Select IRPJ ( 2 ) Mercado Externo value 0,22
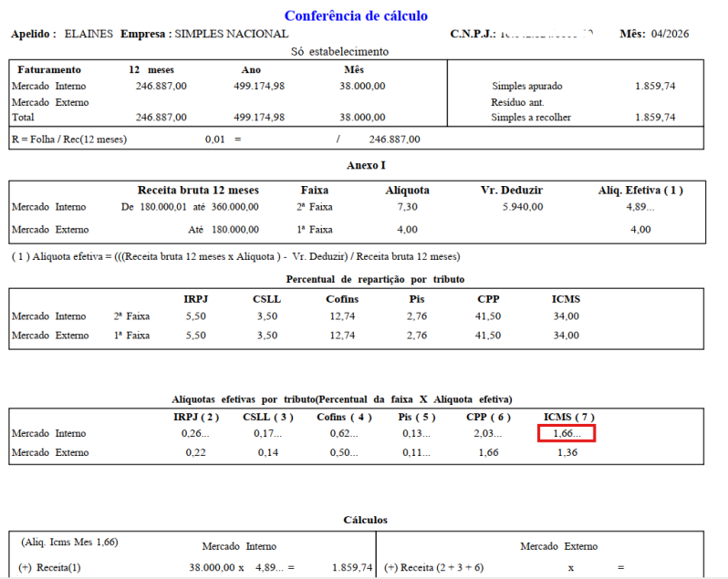 pos(196,452)
